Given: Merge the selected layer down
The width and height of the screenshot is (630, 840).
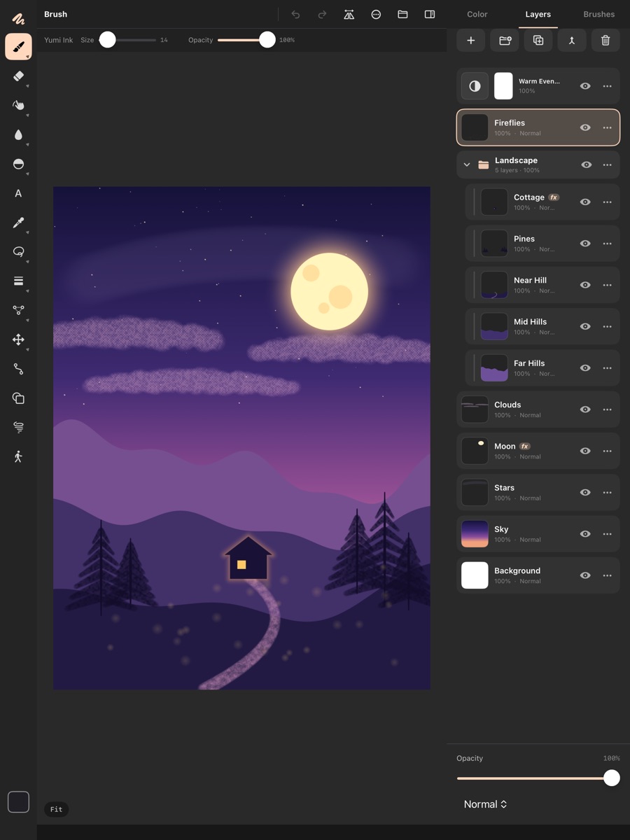Looking at the screenshot, I should click(572, 41).
